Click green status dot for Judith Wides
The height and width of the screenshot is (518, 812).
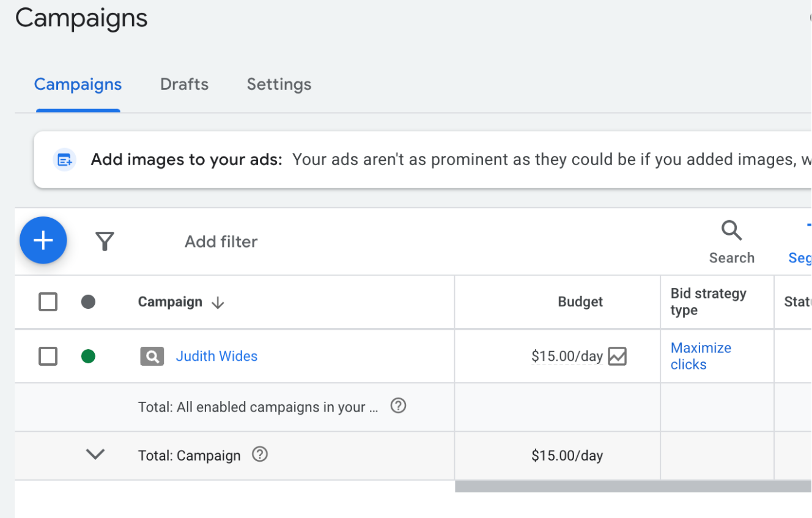click(x=88, y=356)
